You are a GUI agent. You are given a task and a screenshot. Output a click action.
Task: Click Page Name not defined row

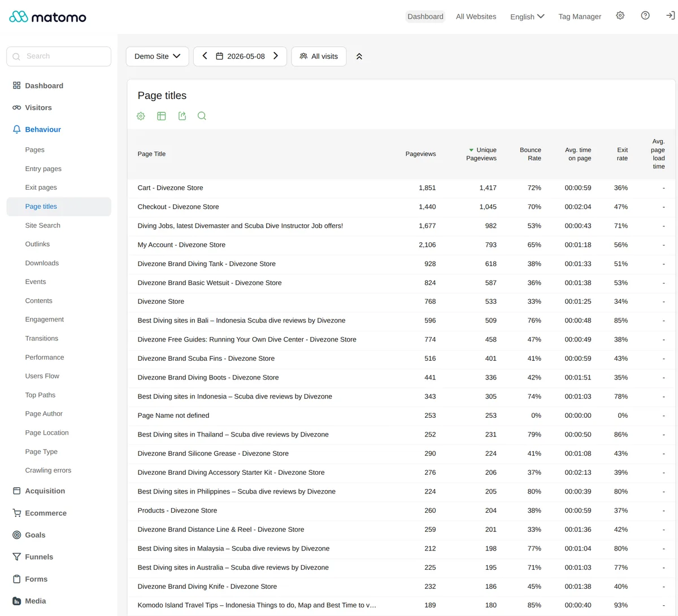pos(401,416)
